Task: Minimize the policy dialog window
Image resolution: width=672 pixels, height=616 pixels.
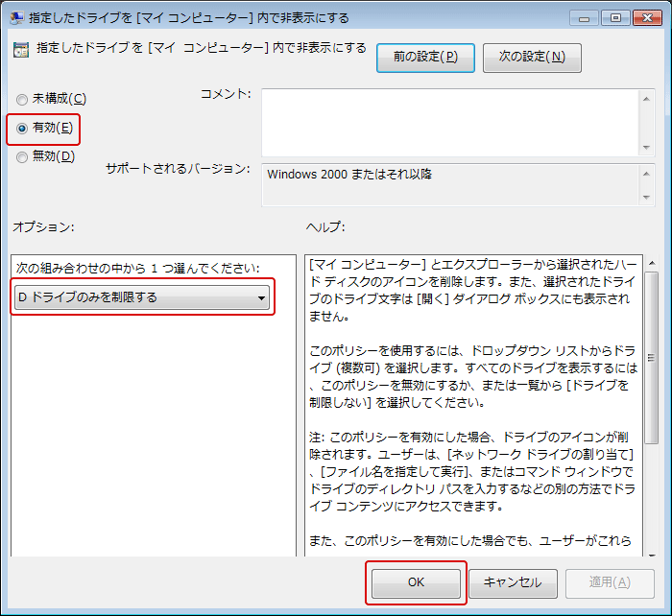Action: point(584,18)
